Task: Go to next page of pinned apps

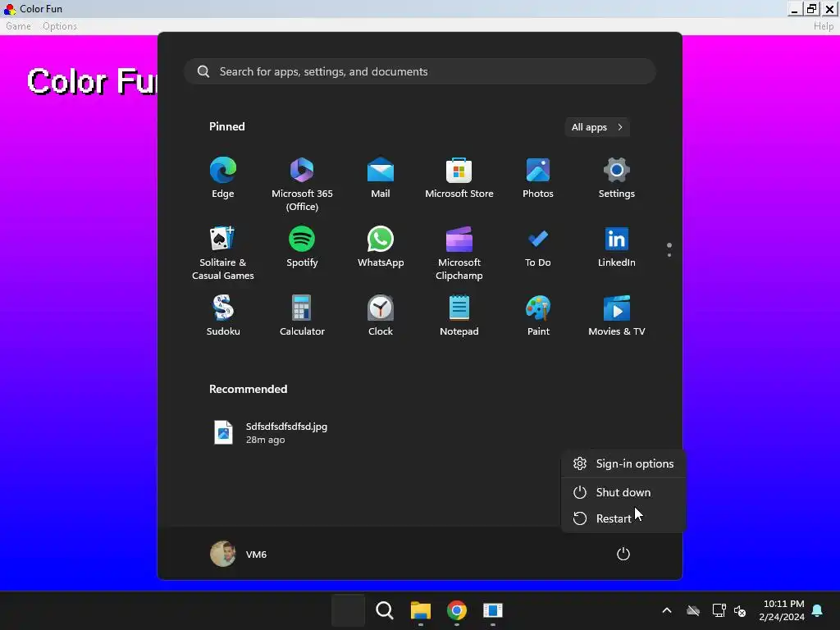Action: tap(669, 255)
